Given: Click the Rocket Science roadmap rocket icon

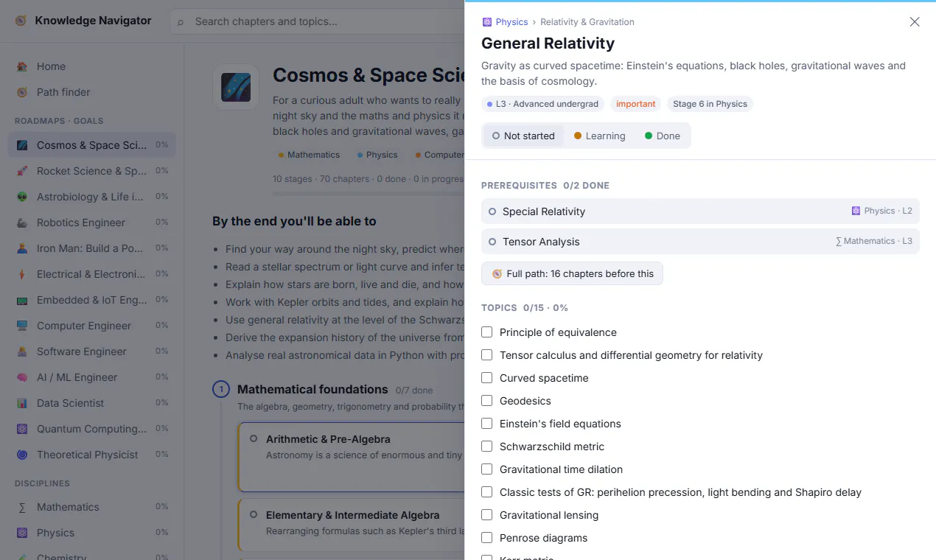Looking at the screenshot, I should [22, 171].
